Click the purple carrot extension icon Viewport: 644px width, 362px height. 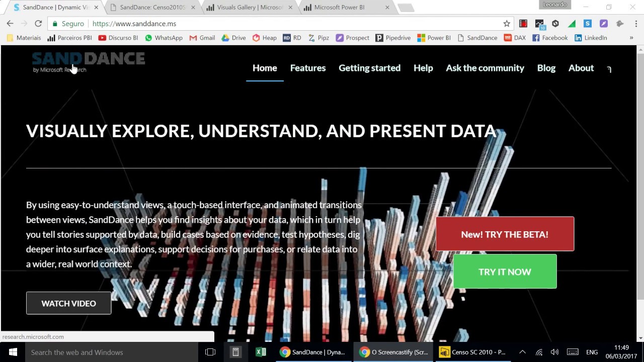click(x=604, y=24)
